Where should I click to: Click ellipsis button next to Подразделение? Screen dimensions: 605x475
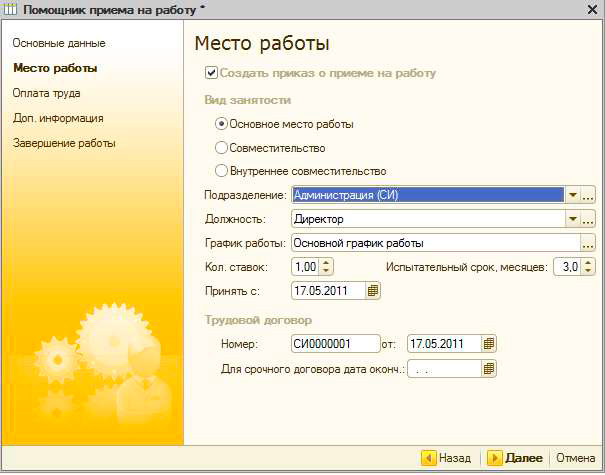click(588, 195)
